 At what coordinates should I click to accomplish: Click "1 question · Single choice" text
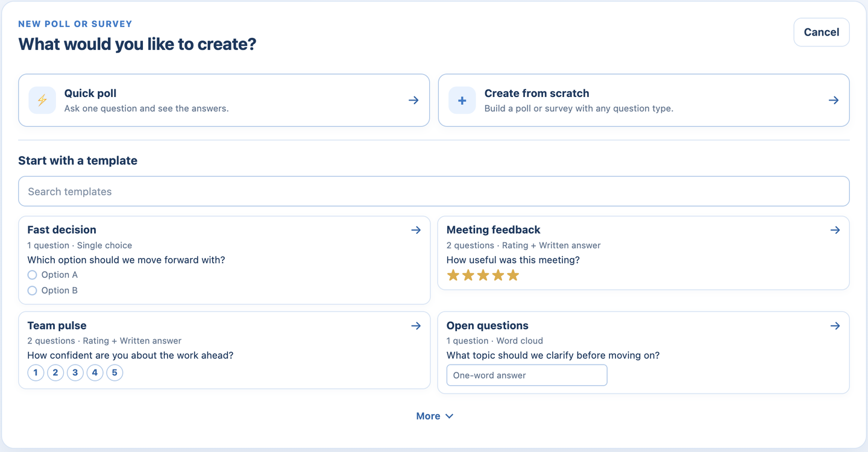80,245
